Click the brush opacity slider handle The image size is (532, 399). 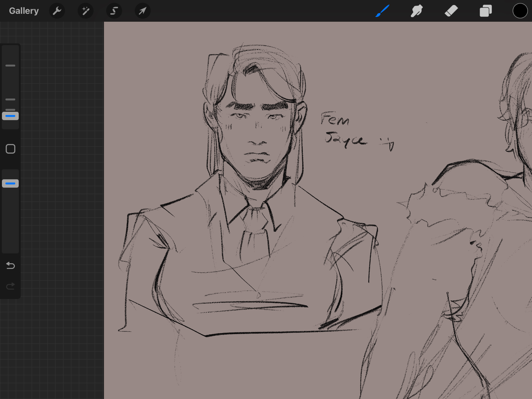tap(10, 184)
